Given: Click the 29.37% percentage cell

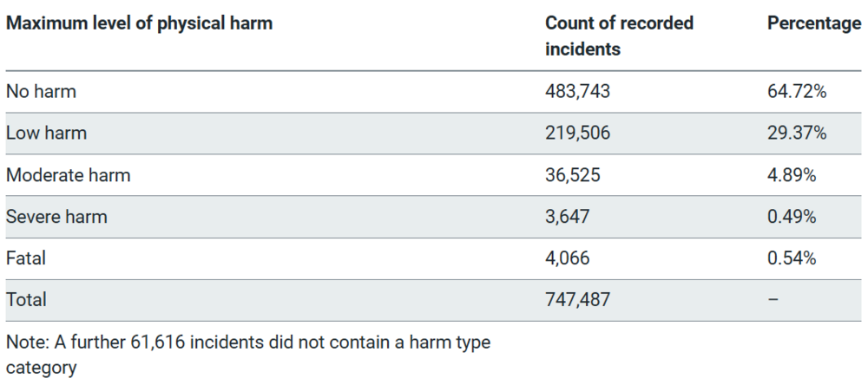Looking at the screenshot, I should click(x=797, y=133).
